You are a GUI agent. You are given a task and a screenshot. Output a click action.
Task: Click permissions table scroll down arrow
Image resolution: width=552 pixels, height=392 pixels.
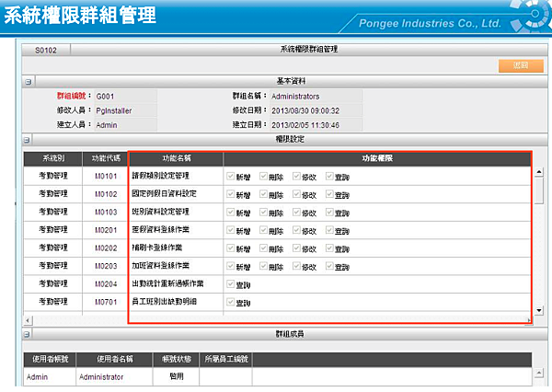[539, 310]
